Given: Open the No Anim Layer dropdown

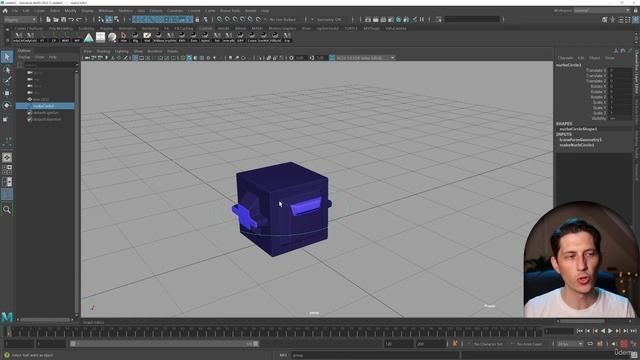Looking at the screenshot, I should 530,344.
